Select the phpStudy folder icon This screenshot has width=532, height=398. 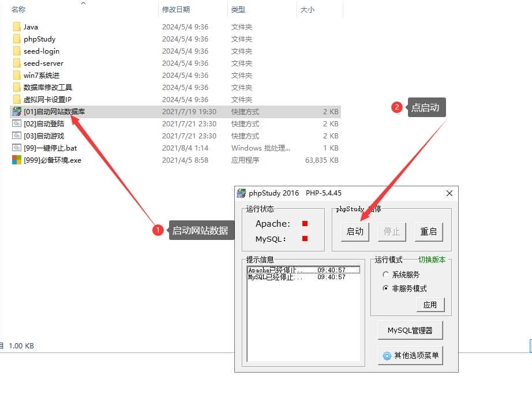(16, 39)
